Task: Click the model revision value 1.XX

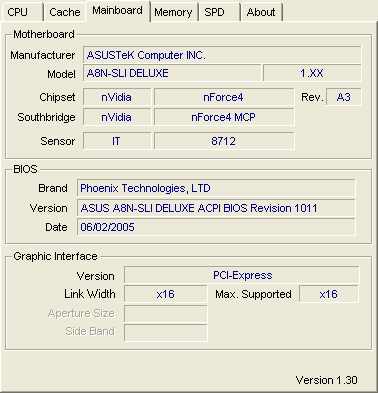Action: [x=312, y=73]
